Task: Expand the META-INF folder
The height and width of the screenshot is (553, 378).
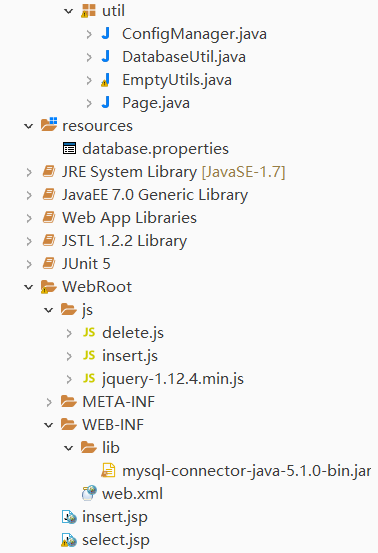Action: pyautogui.click(x=49, y=402)
